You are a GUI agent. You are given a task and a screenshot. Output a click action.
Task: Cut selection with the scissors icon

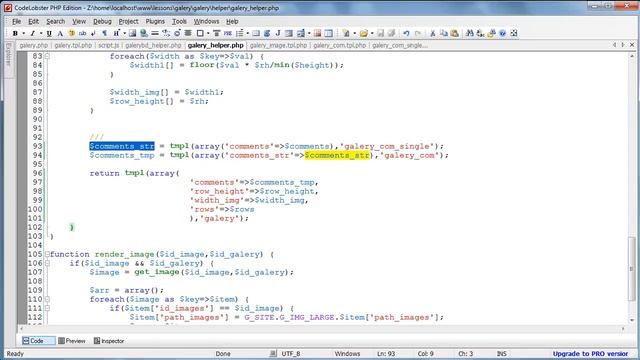(x=433, y=33)
